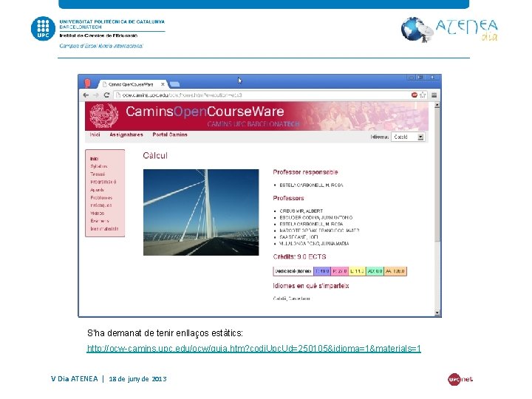532x399 pixels.
Task: Click the ocw.camins.upc.edu address bar
Action: point(262,95)
